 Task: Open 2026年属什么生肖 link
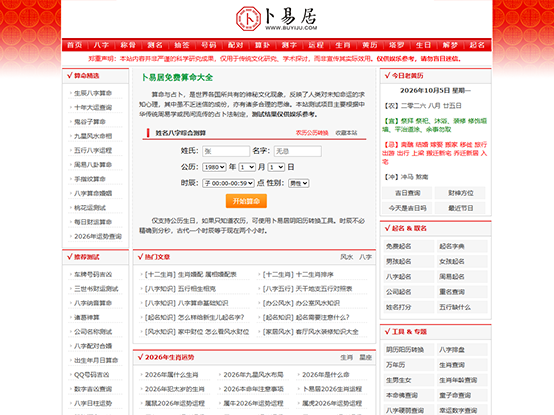[x=171, y=375]
